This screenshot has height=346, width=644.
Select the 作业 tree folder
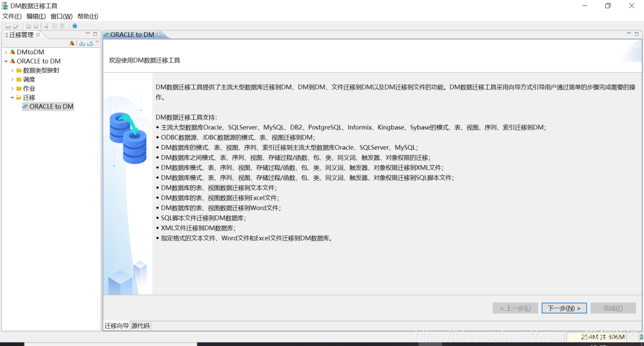click(x=29, y=88)
